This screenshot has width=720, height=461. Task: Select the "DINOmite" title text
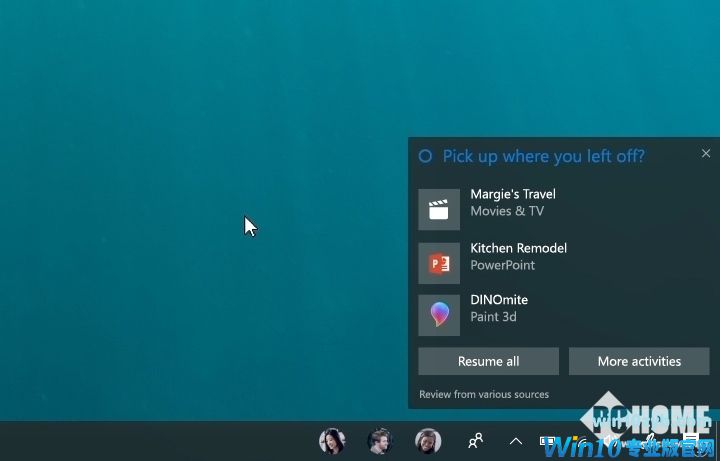click(499, 300)
